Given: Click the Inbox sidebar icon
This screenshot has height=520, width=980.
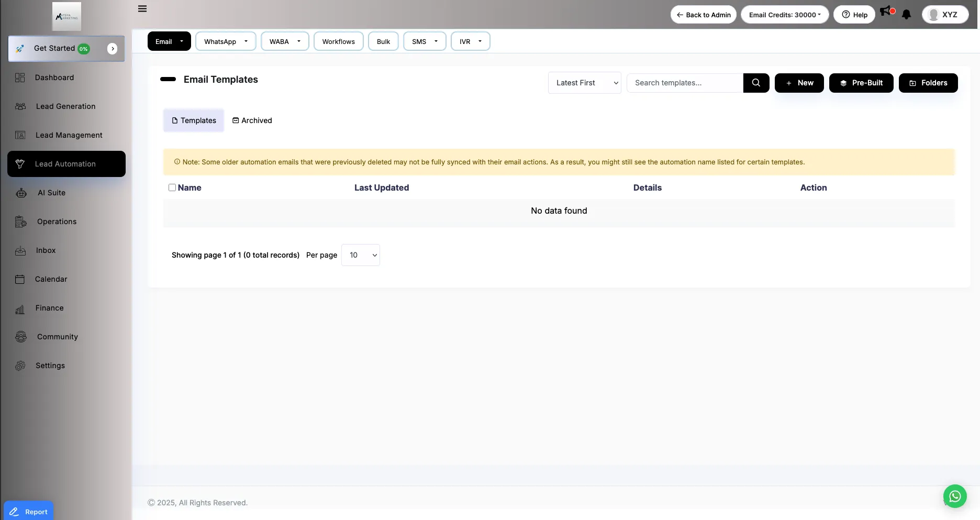Looking at the screenshot, I should coord(20,250).
